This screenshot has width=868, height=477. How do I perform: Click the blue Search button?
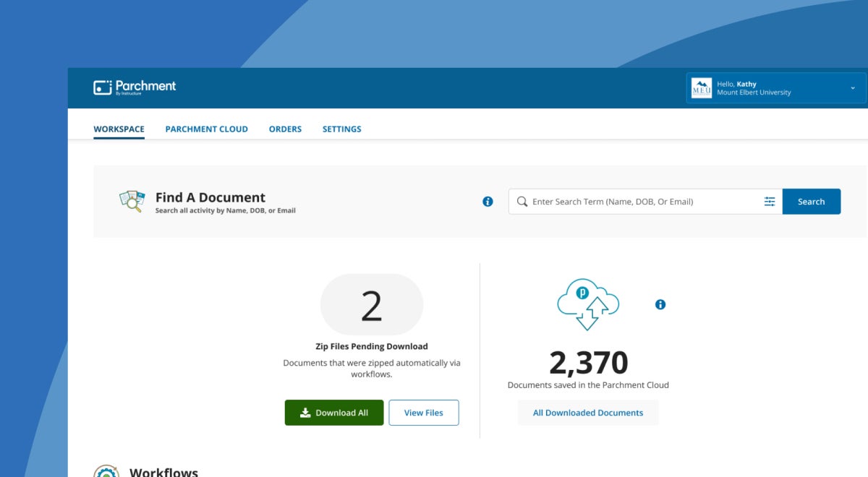point(812,202)
